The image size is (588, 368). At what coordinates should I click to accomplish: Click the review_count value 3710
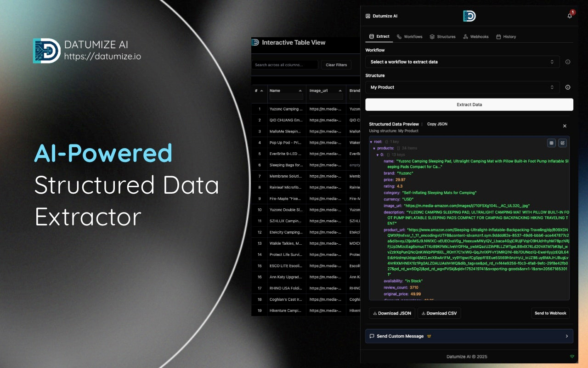click(x=414, y=287)
